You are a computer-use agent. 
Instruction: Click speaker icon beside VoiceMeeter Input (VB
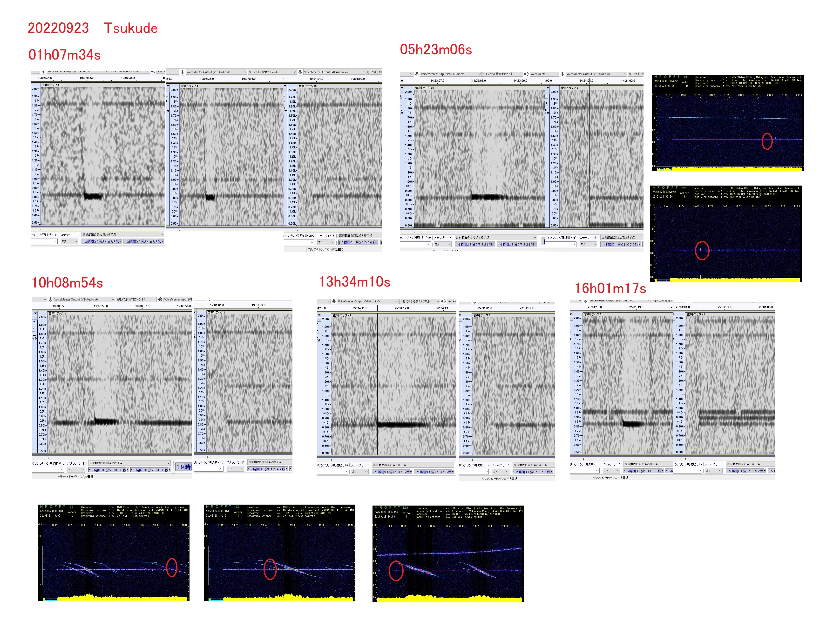coord(160,300)
